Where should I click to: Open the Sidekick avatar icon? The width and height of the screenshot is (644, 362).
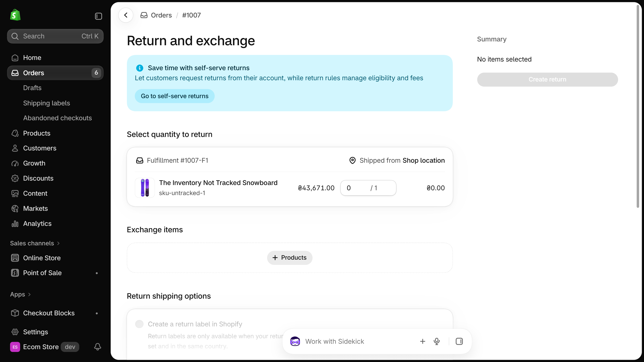click(295, 341)
